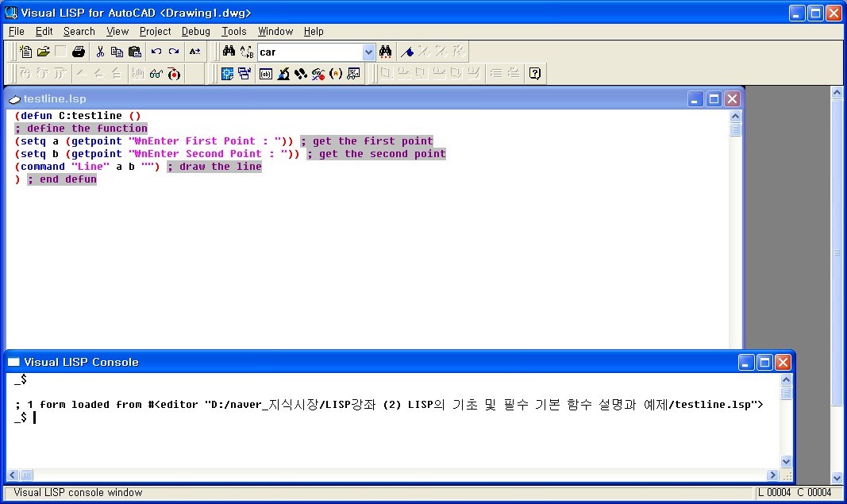Screen dimensions: 847x504
Task: Click the Help question mark icon
Action: (535, 74)
